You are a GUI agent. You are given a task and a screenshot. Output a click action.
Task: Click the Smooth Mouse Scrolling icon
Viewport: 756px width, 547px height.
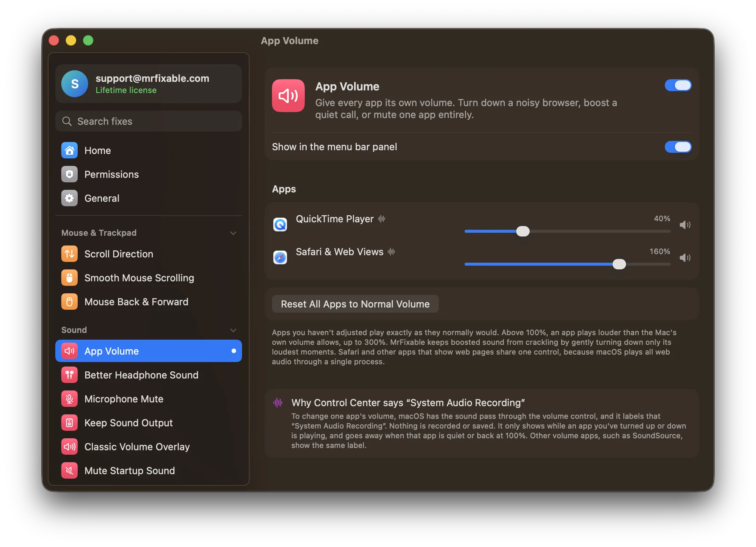[69, 278]
